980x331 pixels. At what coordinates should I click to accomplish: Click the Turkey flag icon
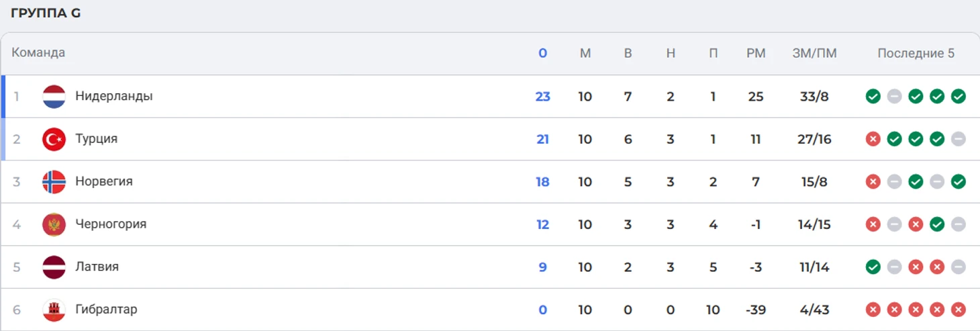[54, 139]
